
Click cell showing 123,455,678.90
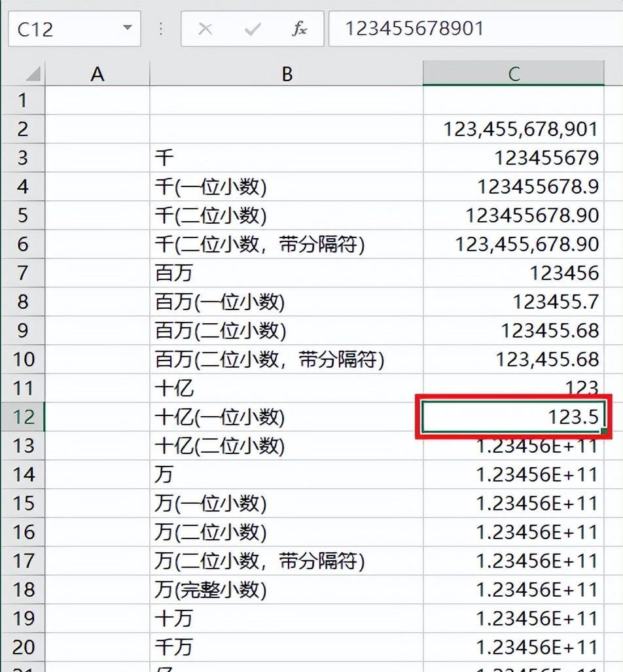pos(514,244)
